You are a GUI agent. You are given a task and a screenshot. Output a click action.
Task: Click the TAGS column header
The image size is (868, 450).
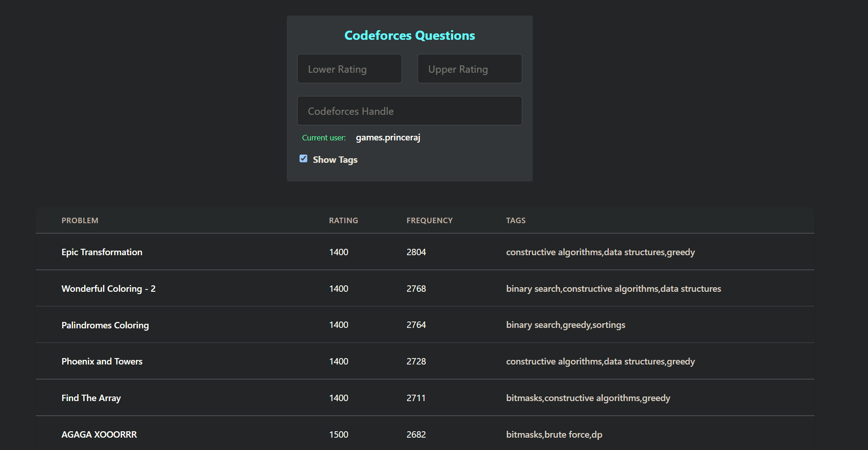tap(516, 220)
